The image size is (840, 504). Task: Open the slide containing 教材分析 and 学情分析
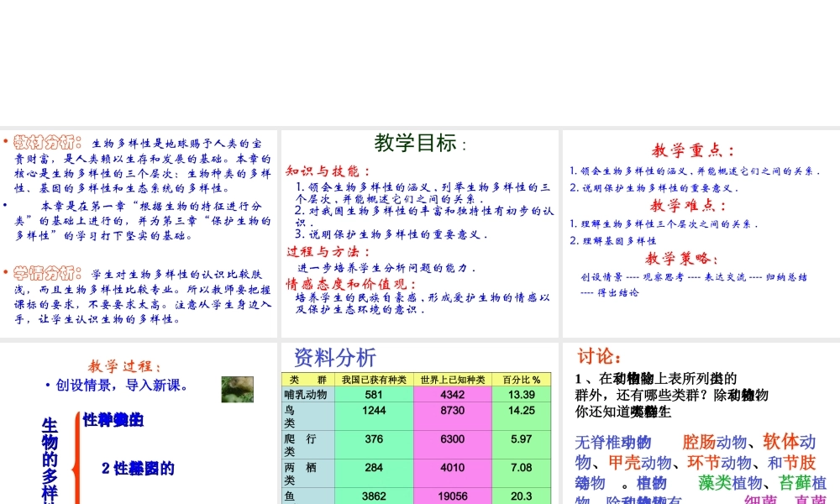coord(139,234)
